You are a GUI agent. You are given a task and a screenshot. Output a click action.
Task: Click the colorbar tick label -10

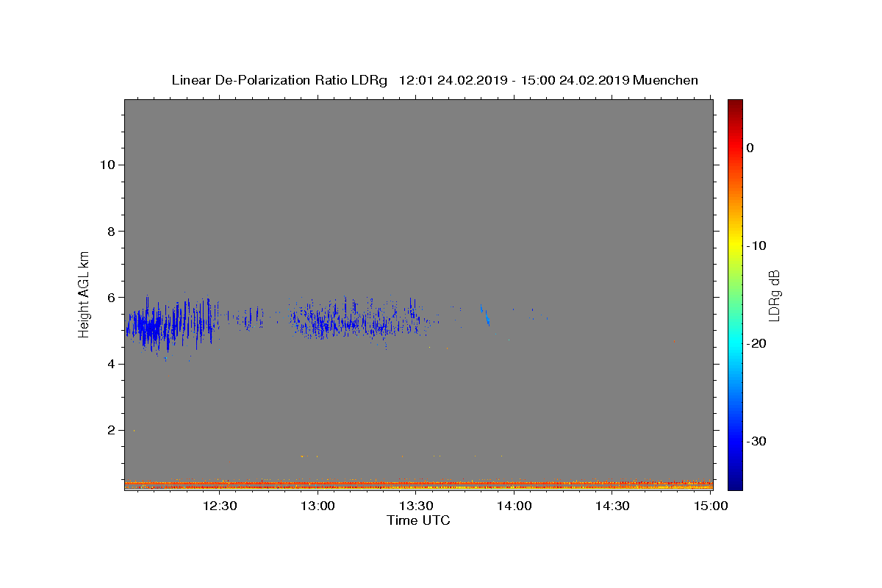(x=757, y=245)
